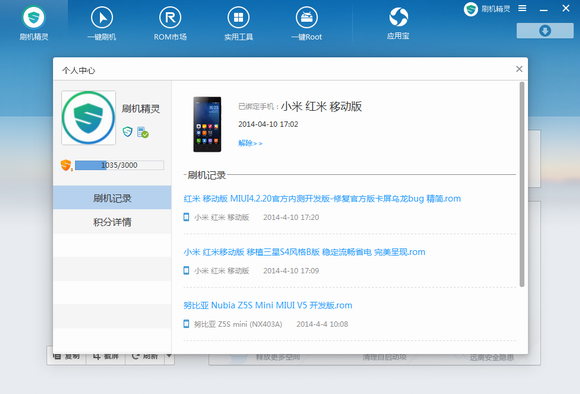
Task: Open the hamburger main menu
Action: tap(522, 8)
